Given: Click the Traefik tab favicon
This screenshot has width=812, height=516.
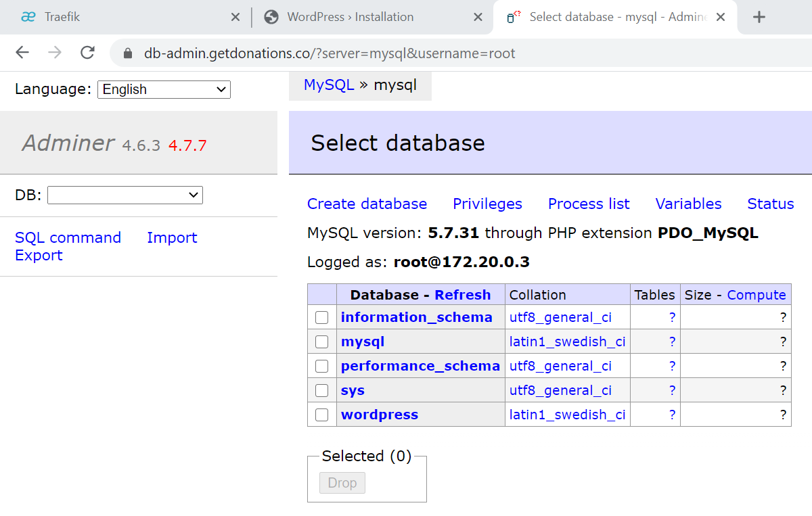Looking at the screenshot, I should 28,18.
